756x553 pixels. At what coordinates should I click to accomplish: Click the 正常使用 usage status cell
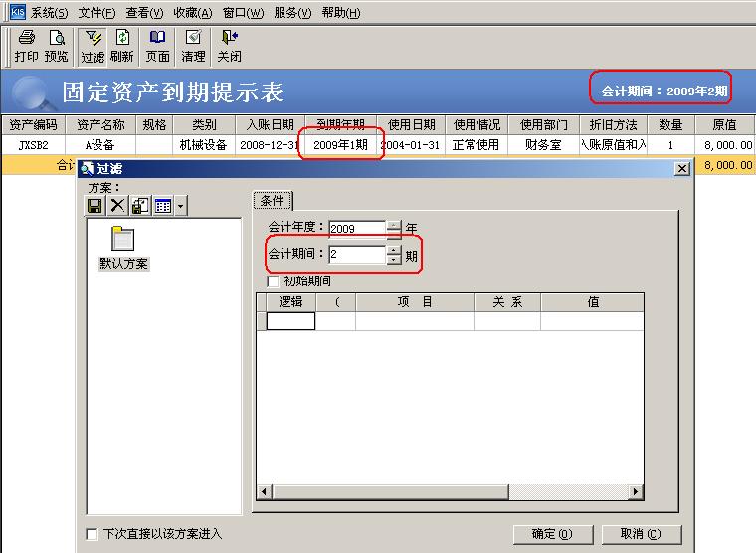click(x=476, y=145)
